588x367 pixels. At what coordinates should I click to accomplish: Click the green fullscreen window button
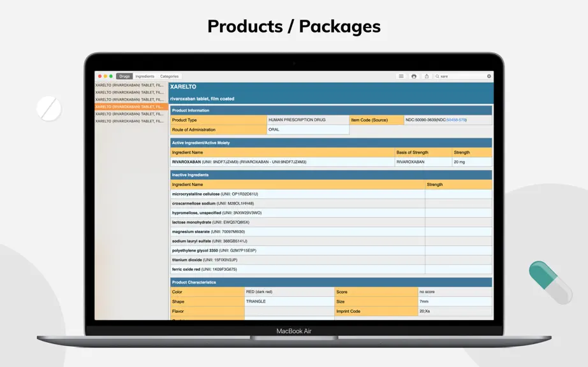tap(111, 76)
